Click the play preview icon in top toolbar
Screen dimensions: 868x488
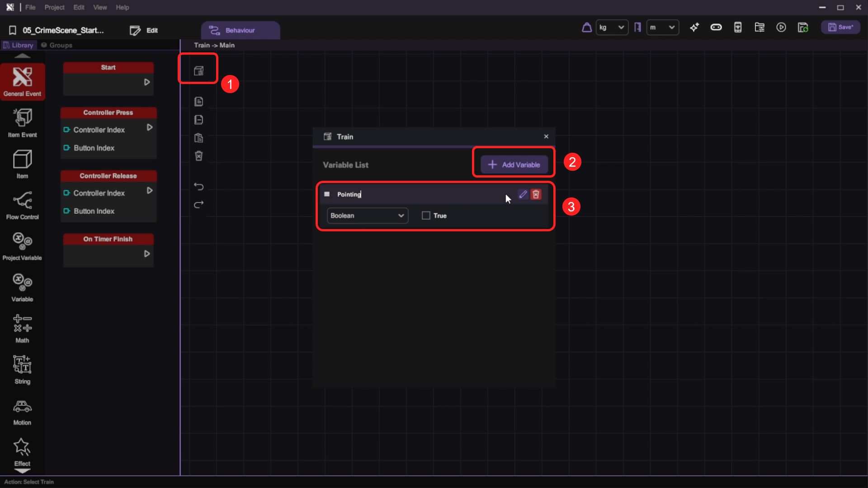tap(781, 28)
